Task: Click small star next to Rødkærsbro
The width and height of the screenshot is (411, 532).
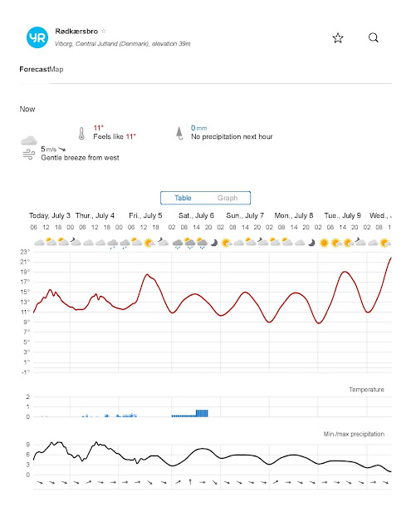Action: pyautogui.click(x=103, y=31)
